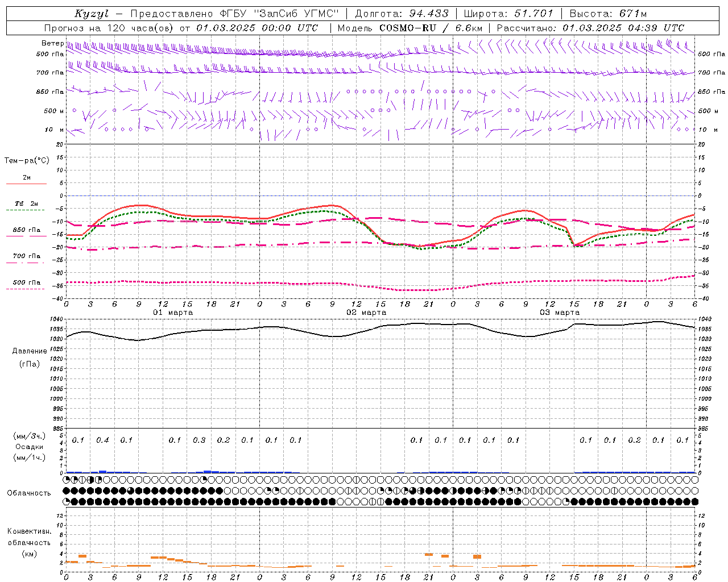Viewport: 728px width, 582px height.
Task: Click the 03 марта date label
Action: (x=560, y=313)
